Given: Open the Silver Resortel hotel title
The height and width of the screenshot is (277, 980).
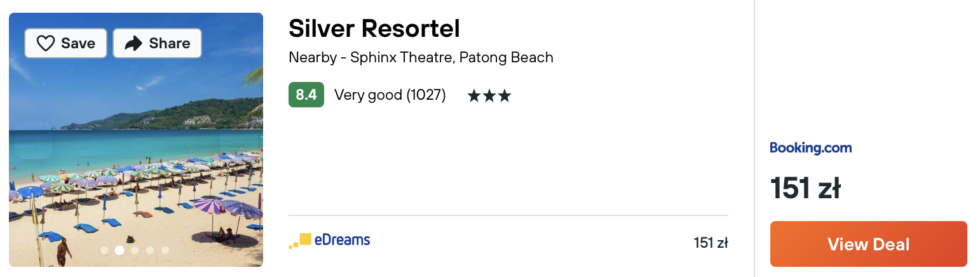Looking at the screenshot, I should click(x=374, y=29).
